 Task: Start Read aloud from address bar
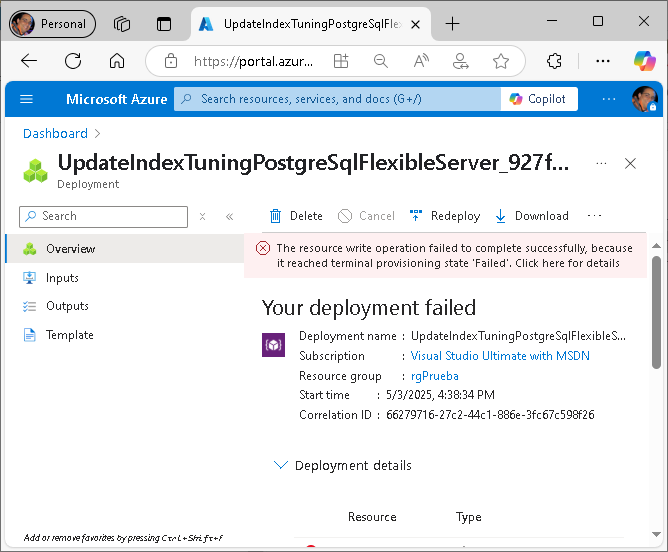(x=421, y=61)
